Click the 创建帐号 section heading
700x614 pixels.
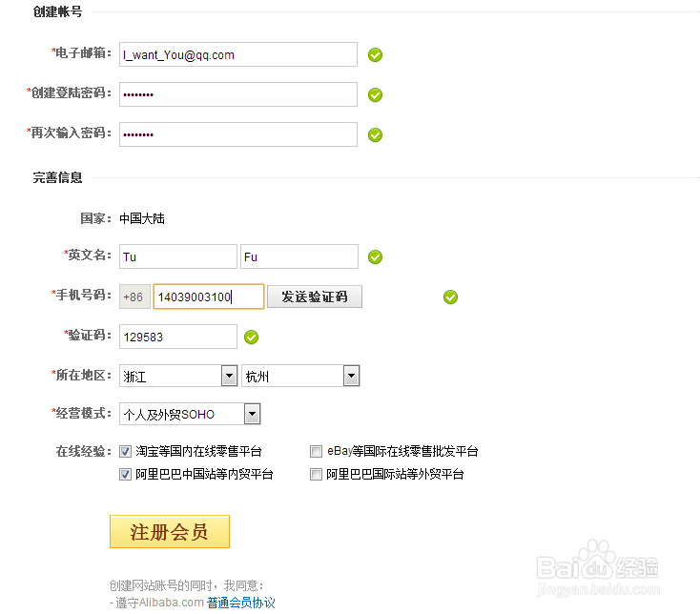pos(57,11)
